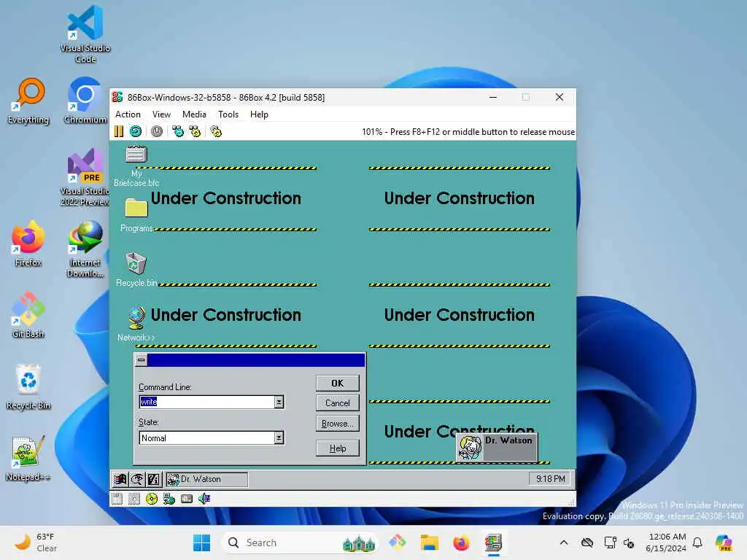Click the teal hard reset toolbar icon
This screenshot has height=560, width=747.
[x=136, y=131]
